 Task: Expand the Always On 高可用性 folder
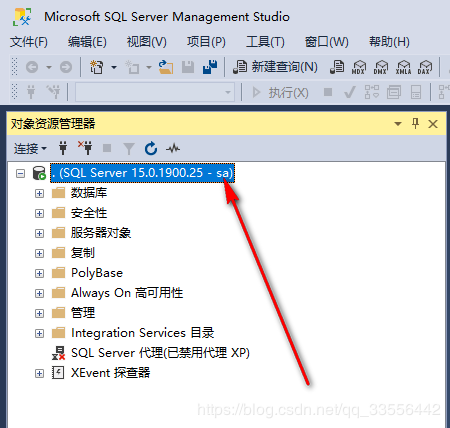(39, 293)
